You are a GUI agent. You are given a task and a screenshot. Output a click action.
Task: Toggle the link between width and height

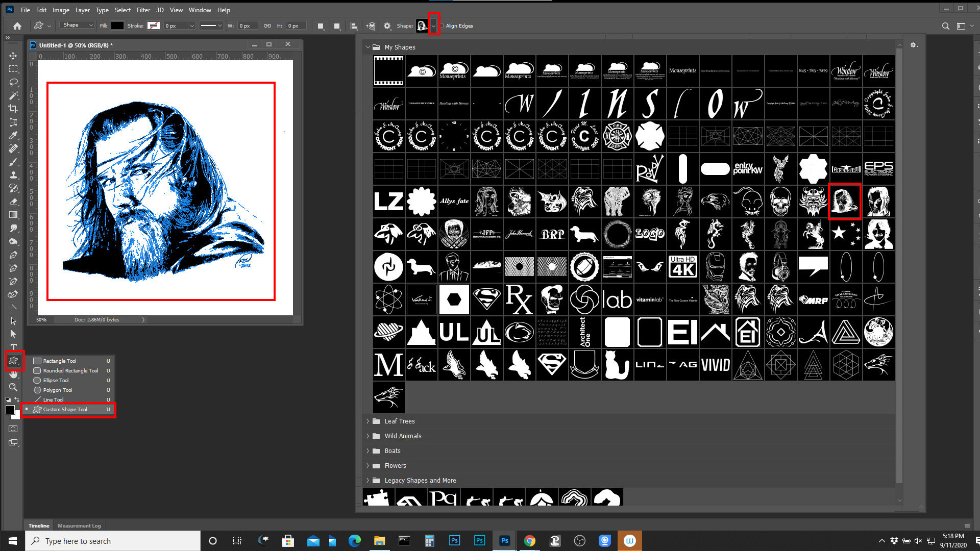click(x=267, y=26)
